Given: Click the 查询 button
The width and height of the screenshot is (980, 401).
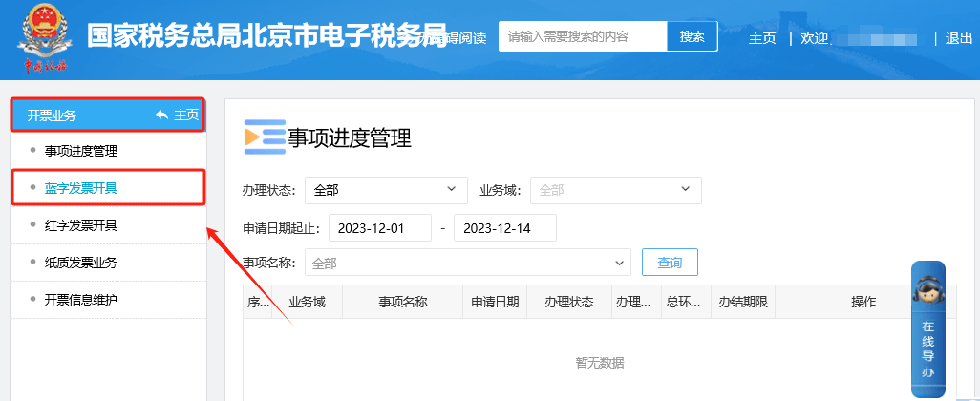Looking at the screenshot, I should click(x=670, y=262).
